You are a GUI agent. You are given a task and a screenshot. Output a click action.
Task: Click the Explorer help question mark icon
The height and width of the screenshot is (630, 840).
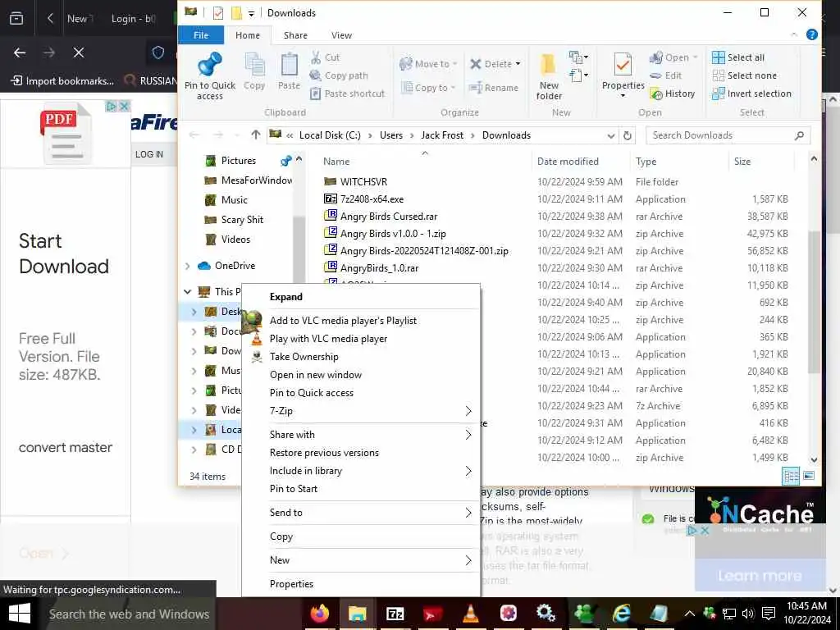[x=811, y=34]
